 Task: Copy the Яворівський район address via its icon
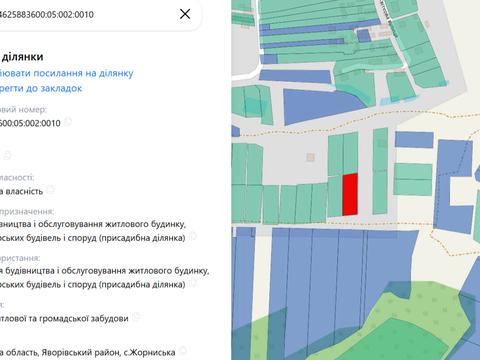click(x=183, y=351)
